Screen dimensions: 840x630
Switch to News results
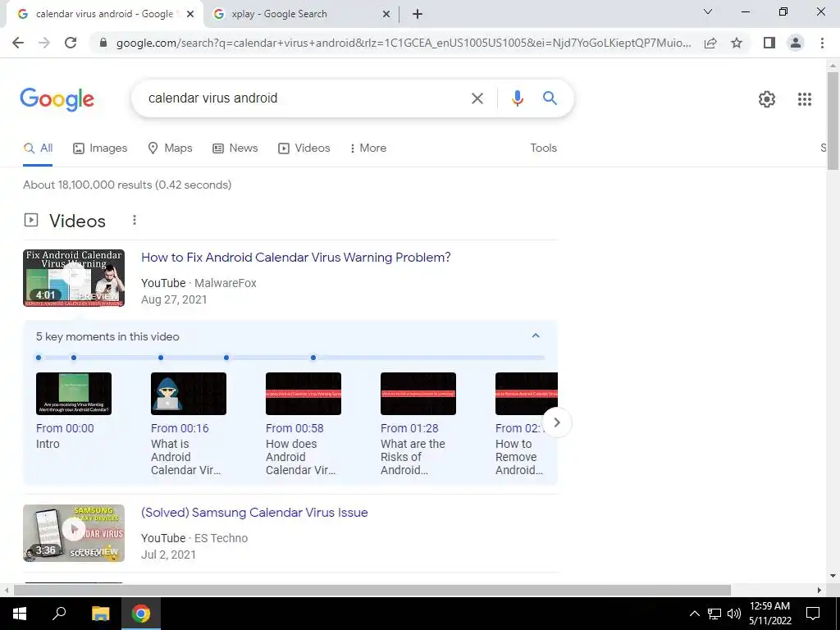pyautogui.click(x=235, y=148)
